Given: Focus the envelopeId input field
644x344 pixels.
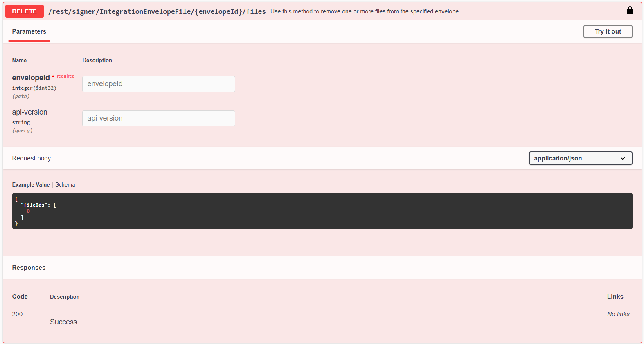Looking at the screenshot, I should point(158,84).
